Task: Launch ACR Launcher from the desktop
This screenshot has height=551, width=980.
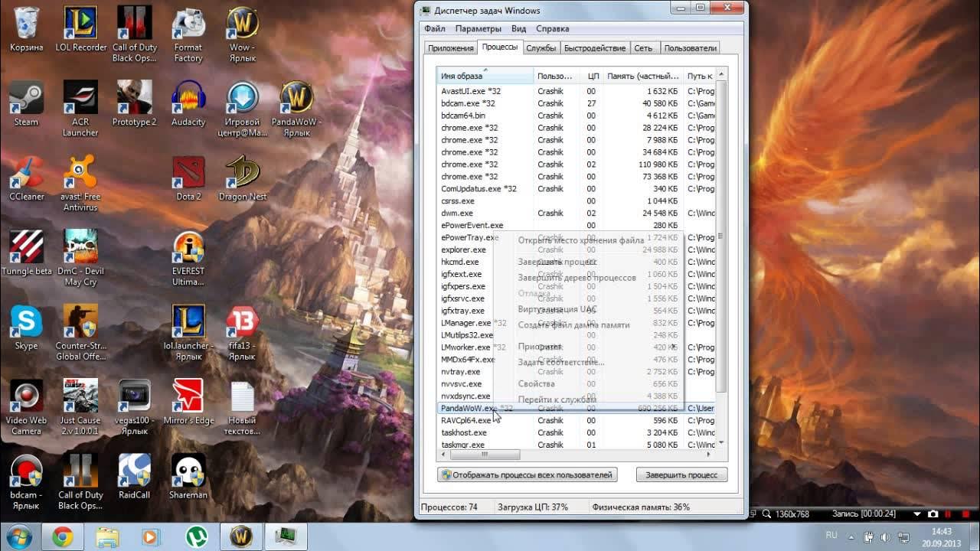Action: [80, 109]
